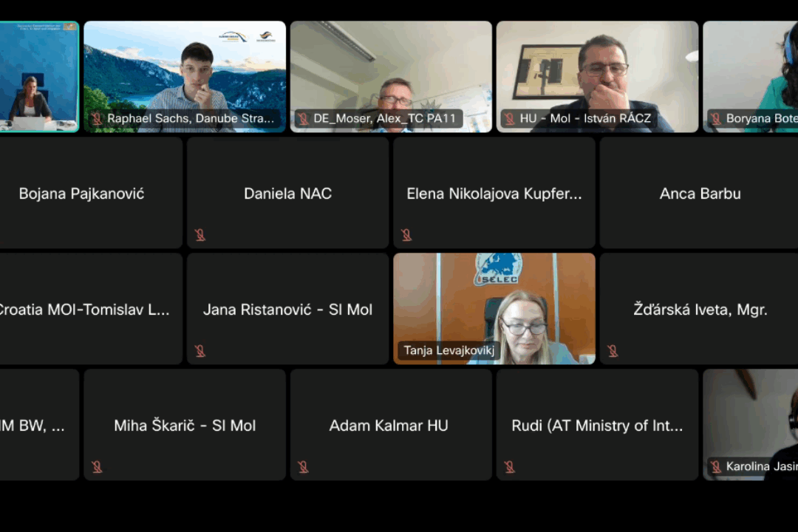The image size is (798, 532).
Task: Click muted mic icon on Boryana tile
Action: pyautogui.click(x=716, y=119)
